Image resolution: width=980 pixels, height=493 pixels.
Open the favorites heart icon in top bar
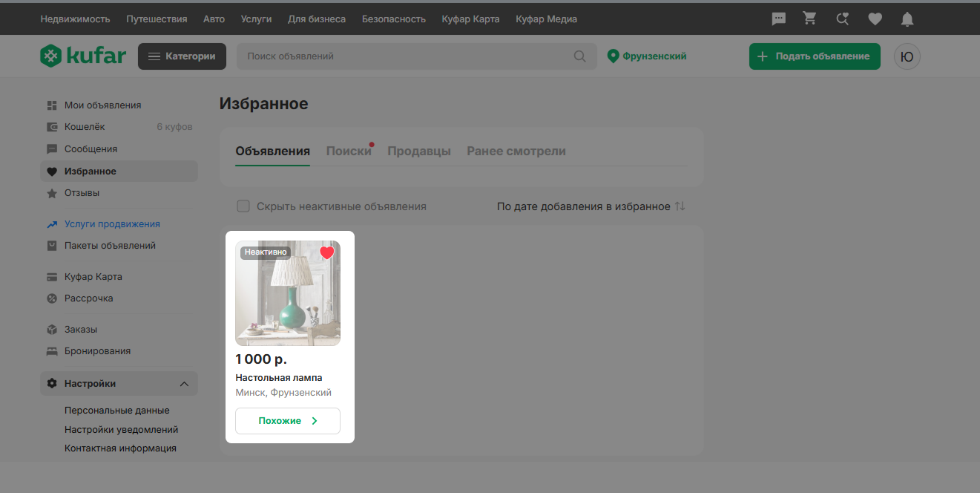875,19
